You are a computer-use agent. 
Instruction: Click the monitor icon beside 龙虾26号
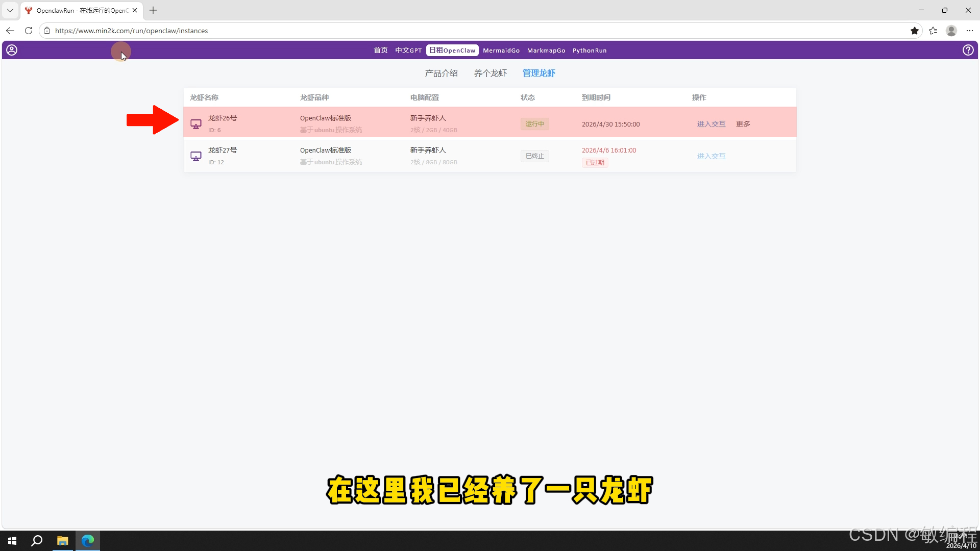coord(195,123)
